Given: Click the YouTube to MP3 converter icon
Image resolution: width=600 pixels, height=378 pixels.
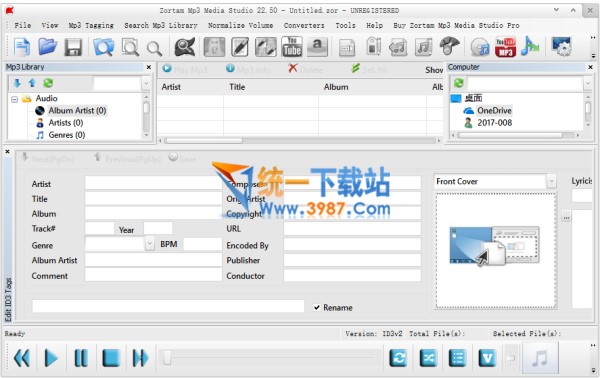Looking at the screenshot, I should 505,47.
